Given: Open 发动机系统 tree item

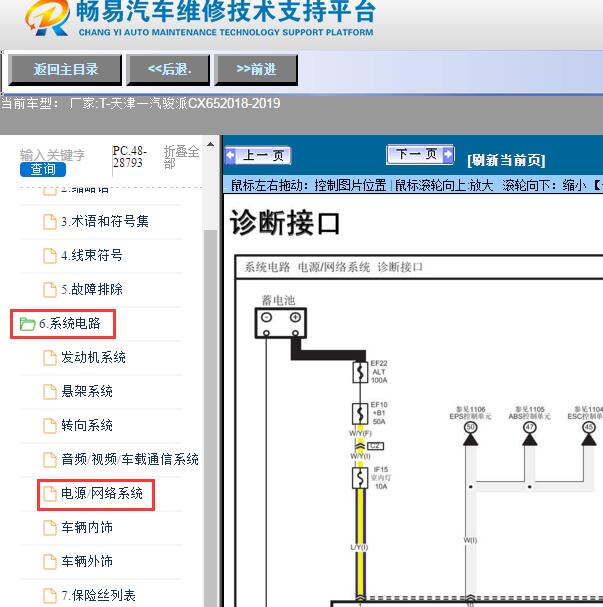Looking at the screenshot, I should point(93,357).
